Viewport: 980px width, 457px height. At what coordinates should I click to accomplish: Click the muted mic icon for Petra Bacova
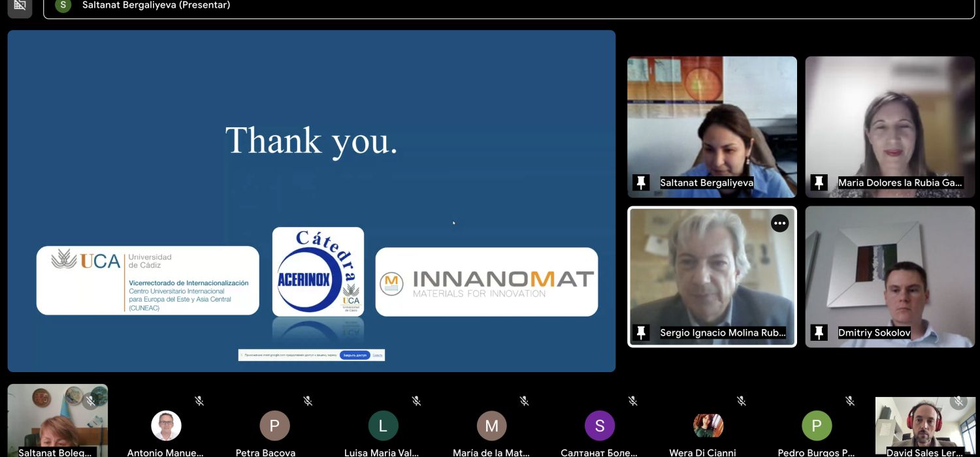point(308,401)
